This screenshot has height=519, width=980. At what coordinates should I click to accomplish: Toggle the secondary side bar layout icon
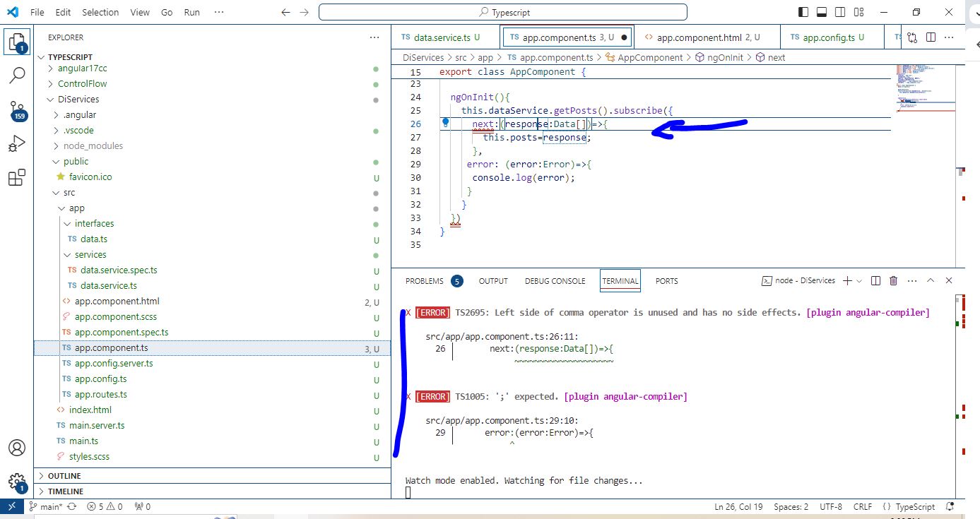pyautogui.click(x=839, y=12)
